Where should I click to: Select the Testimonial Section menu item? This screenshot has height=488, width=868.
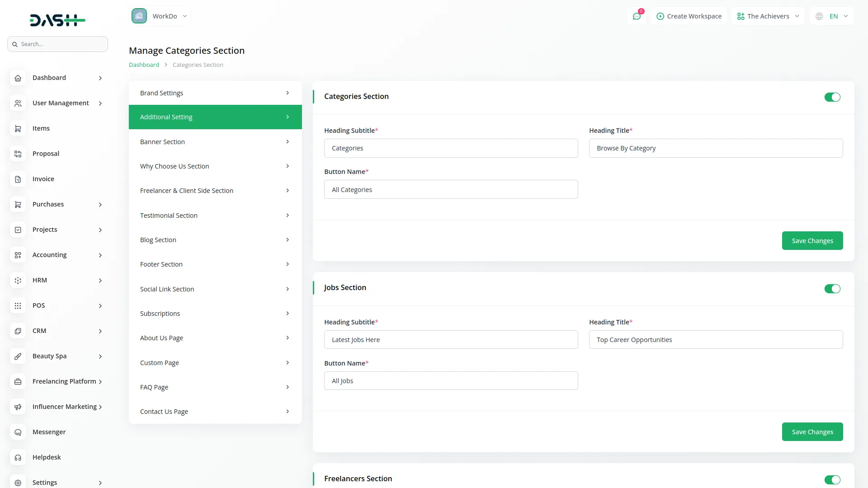coord(215,215)
